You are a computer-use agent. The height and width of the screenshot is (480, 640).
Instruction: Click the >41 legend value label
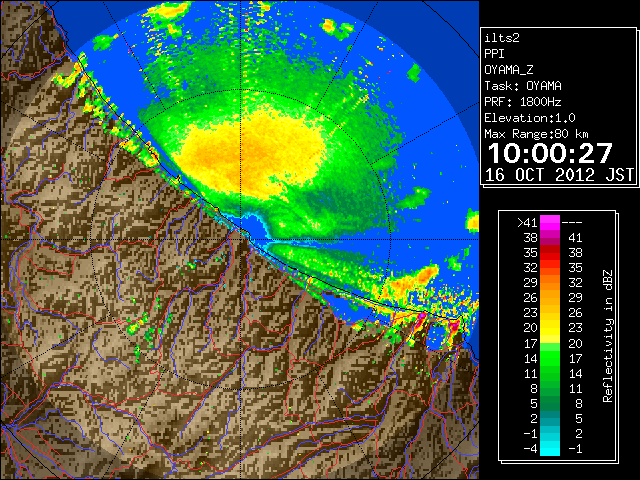(x=527, y=222)
